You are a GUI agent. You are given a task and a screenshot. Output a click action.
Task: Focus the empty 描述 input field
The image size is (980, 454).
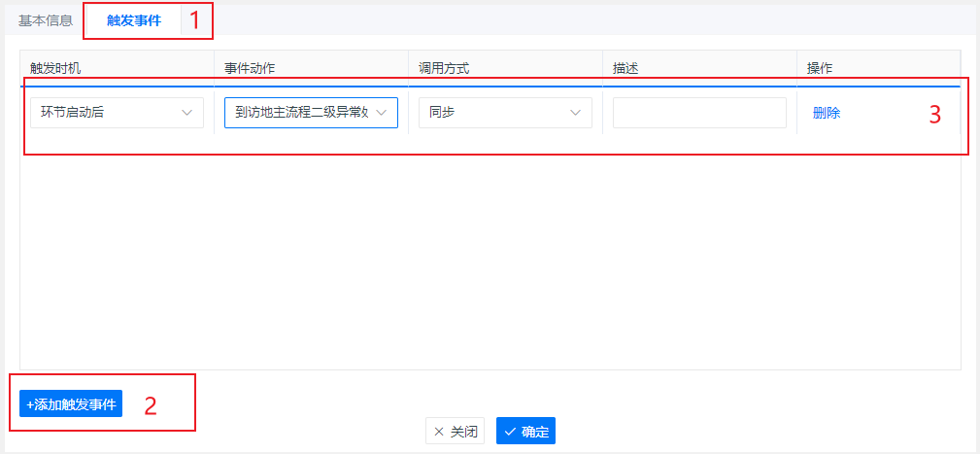coord(699,113)
